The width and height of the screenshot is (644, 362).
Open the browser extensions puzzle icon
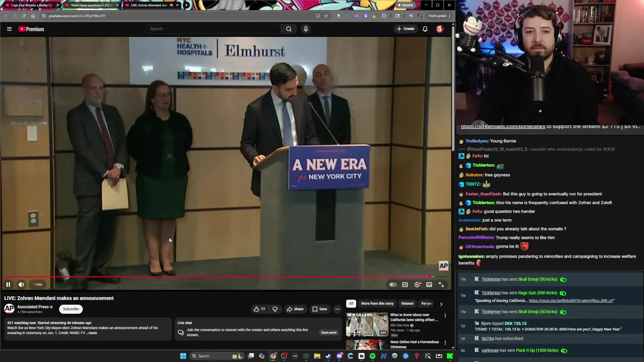pos(384,16)
